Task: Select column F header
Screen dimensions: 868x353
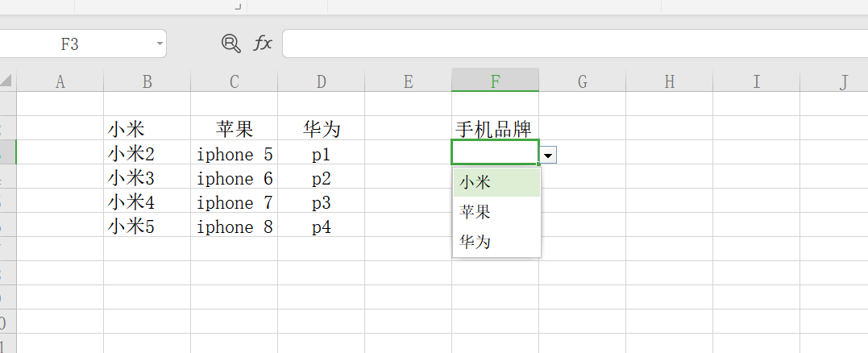Action: coord(496,82)
